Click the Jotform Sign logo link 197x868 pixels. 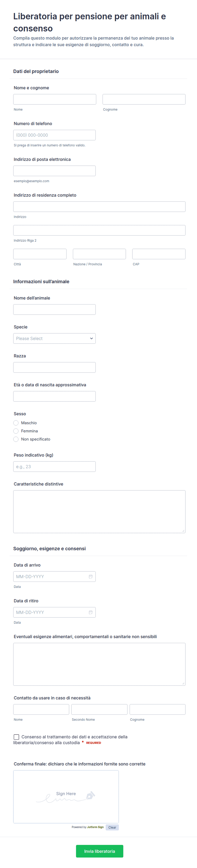(x=95, y=827)
